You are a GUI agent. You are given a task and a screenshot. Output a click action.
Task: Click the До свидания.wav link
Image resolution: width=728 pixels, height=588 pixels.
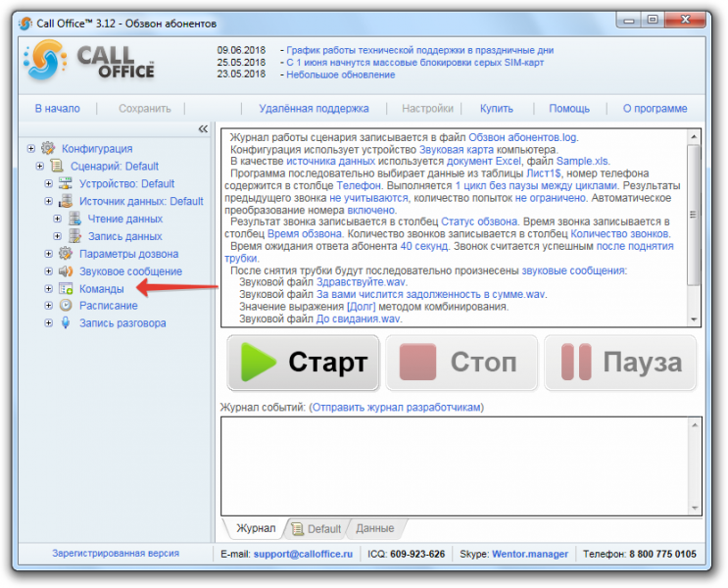(358, 319)
